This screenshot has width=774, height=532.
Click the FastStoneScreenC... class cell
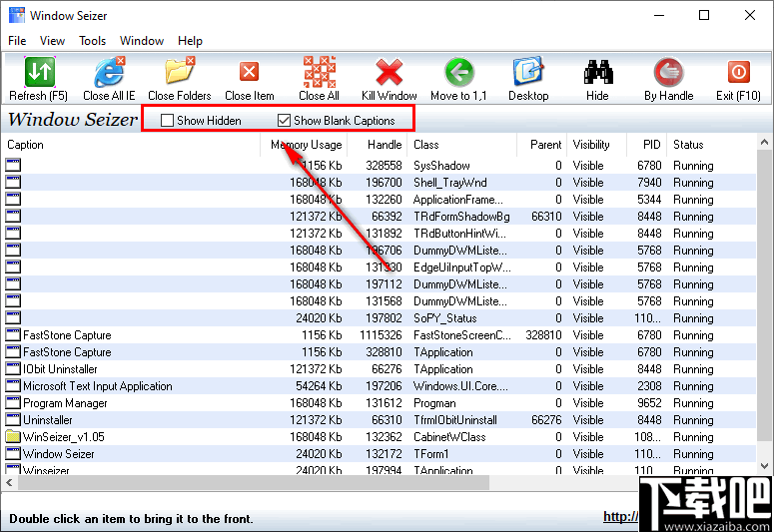(x=462, y=335)
